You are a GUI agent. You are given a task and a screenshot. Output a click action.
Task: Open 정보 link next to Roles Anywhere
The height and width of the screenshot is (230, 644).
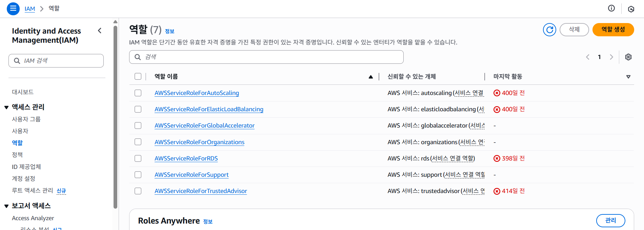click(x=208, y=222)
